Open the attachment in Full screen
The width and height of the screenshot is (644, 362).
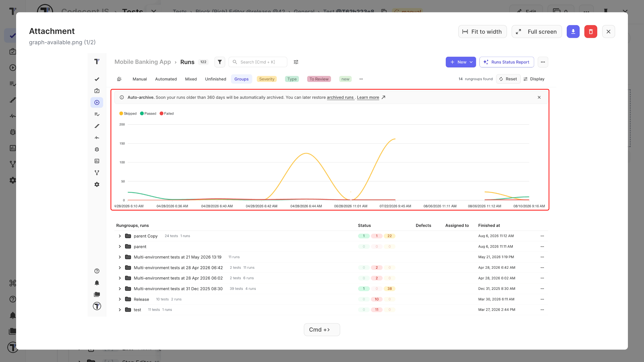(537, 32)
